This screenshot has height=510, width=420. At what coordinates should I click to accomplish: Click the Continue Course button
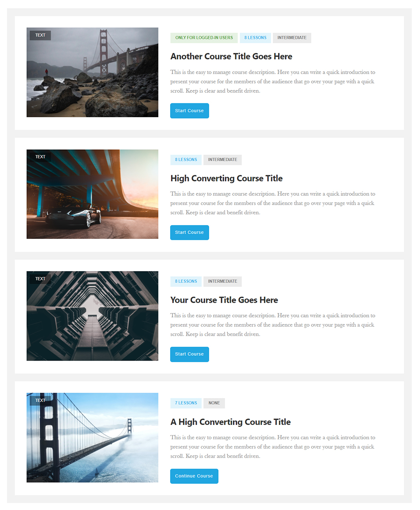pos(194,476)
